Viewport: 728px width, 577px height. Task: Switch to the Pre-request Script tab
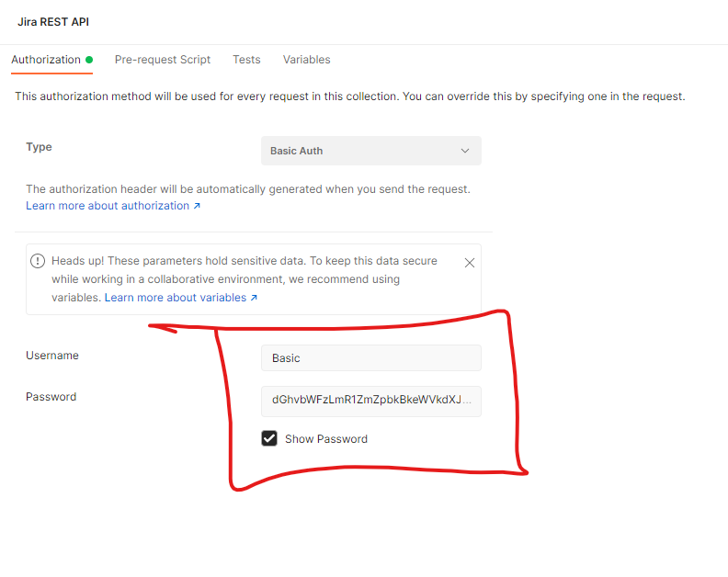tap(163, 60)
